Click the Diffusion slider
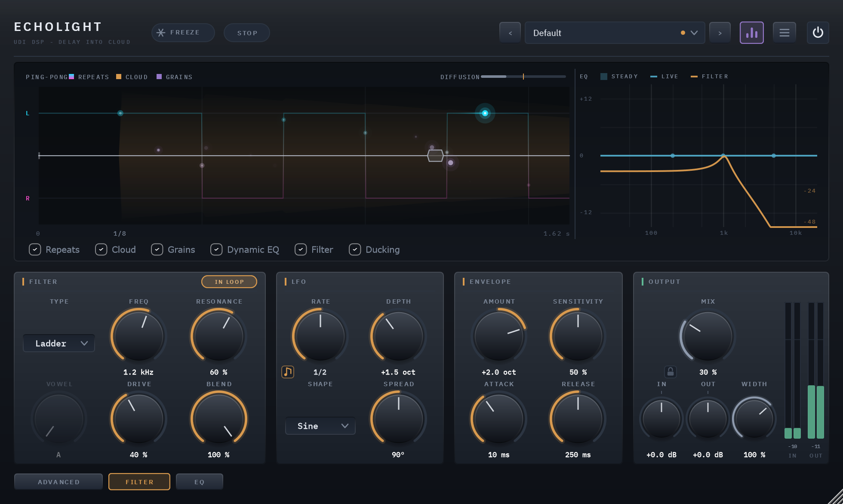This screenshot has width=843, height=504. click(523, 77)
